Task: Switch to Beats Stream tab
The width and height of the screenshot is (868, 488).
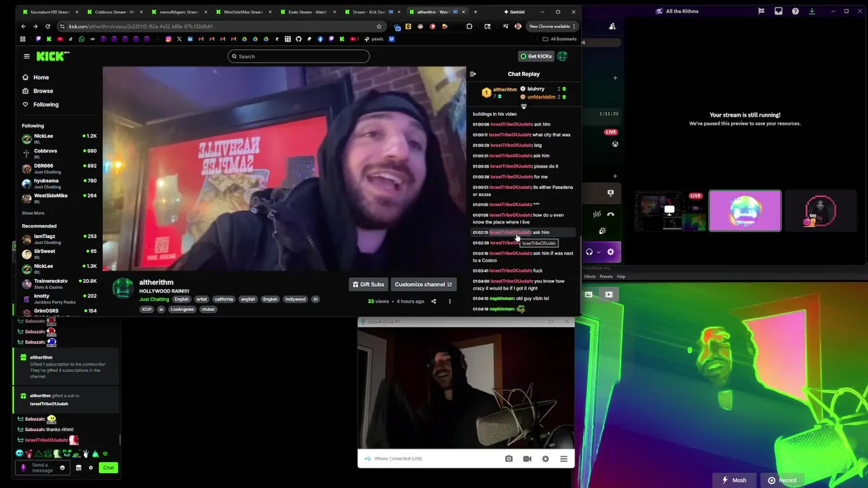Action: 307,12
